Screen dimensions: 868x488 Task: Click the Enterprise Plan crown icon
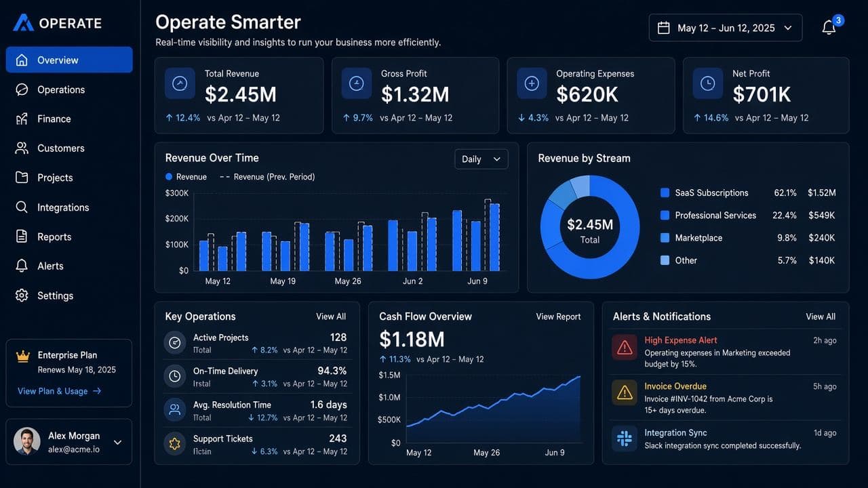coord(23,355)
